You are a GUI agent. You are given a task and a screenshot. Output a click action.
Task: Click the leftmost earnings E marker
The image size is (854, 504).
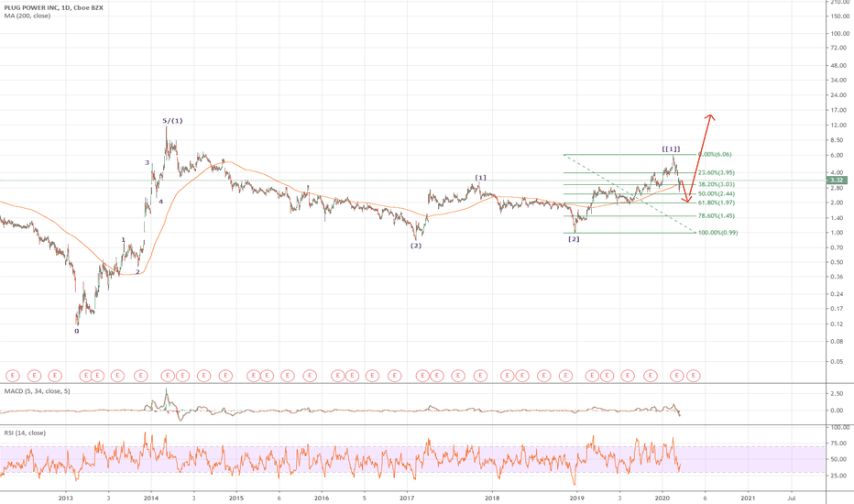pos(13,376)
